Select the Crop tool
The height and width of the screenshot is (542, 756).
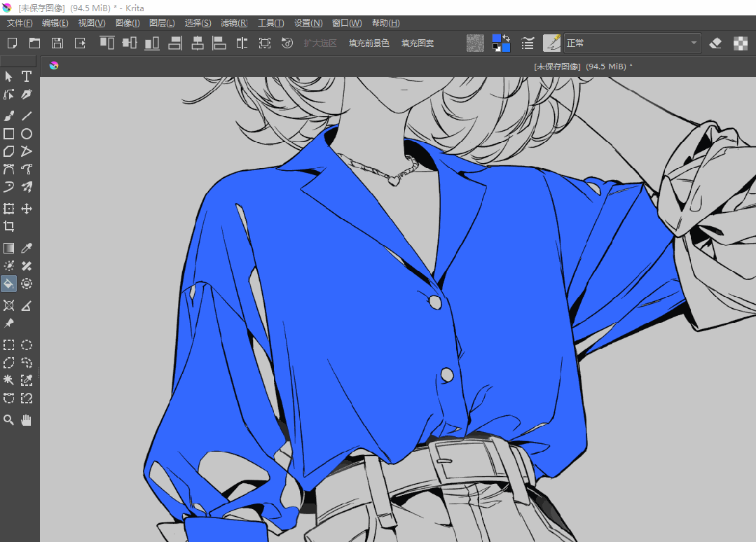pos(8,226)
